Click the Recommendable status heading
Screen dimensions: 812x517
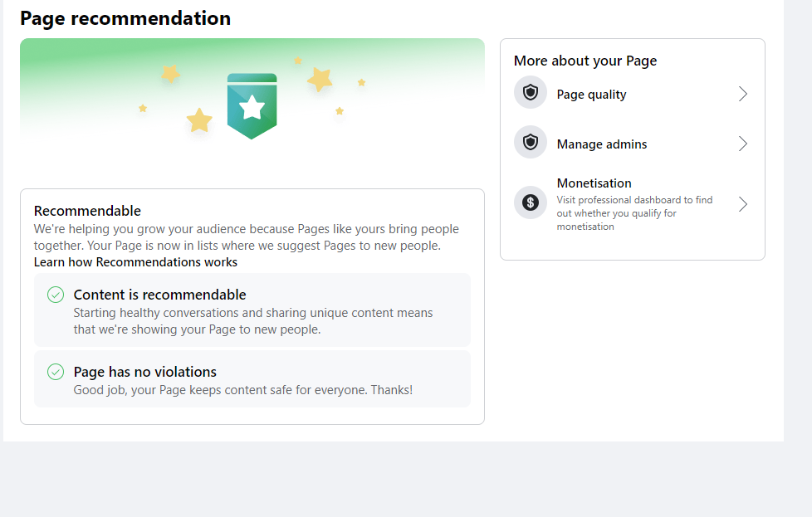pos(87,211)
